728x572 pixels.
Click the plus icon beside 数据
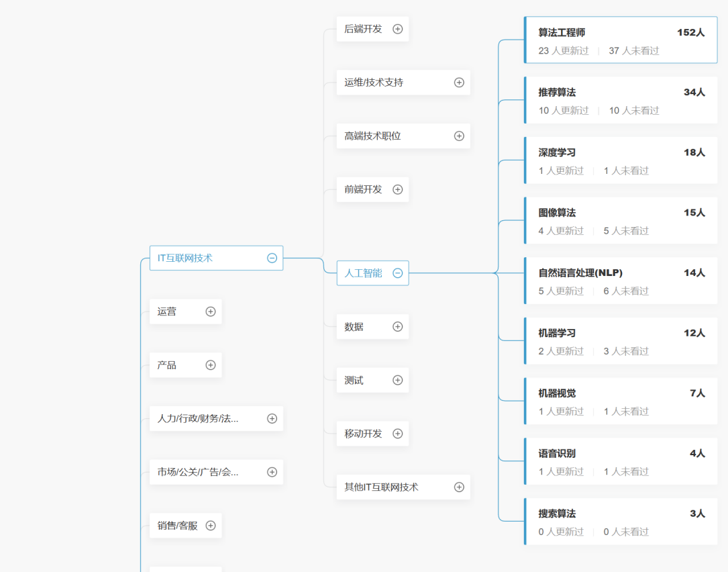[397, 327]
